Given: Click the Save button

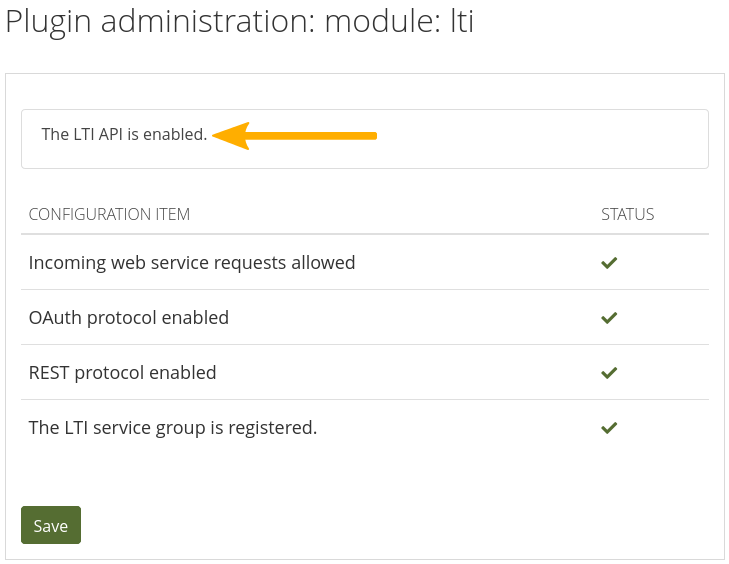Looking at the screenshot, I should tap(50, 525).
